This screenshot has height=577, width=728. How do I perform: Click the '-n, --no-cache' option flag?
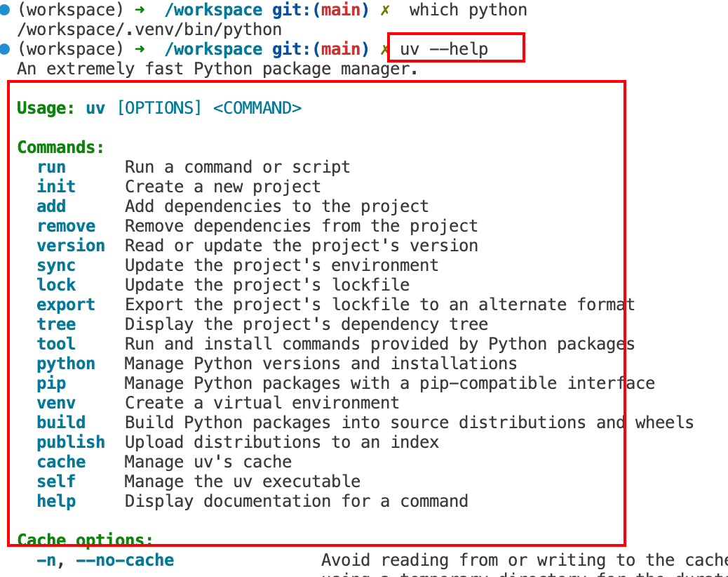105,560
